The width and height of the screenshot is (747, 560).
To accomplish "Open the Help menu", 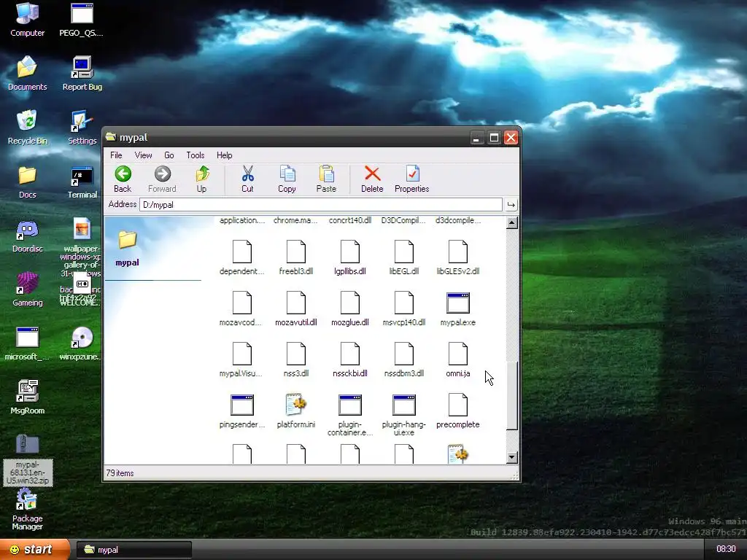I will [x=225, y=155].
